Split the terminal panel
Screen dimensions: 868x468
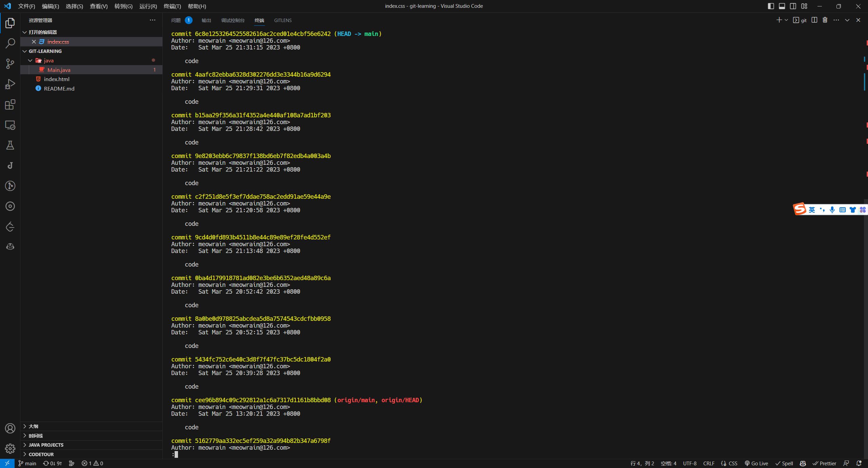pyautogui.click(x=814, y=20)
